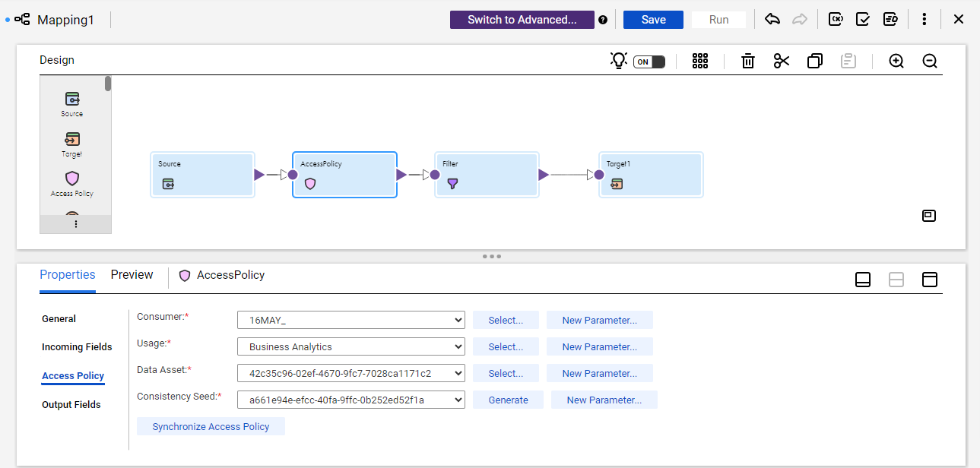Select the AccessPolicy node on canvas
The width and height of the screenshot is (980, 468).
pyautogui.click(x=344, y=175)
